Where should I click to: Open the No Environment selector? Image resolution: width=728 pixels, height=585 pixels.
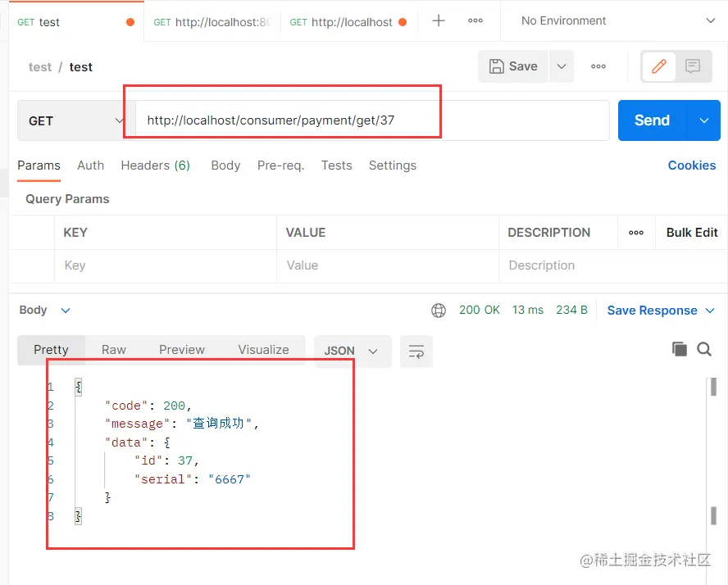click(617, 20)
